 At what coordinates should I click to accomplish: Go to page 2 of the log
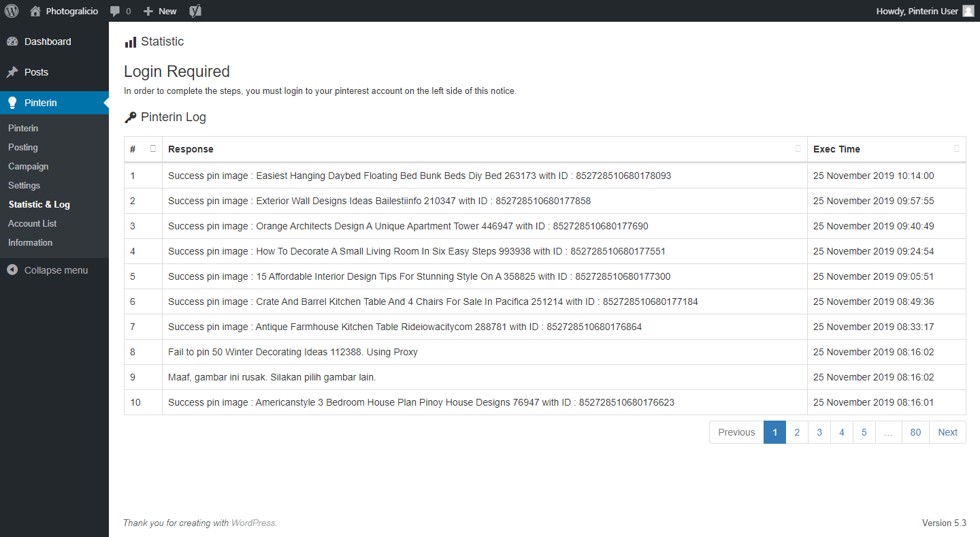[797, 432]
